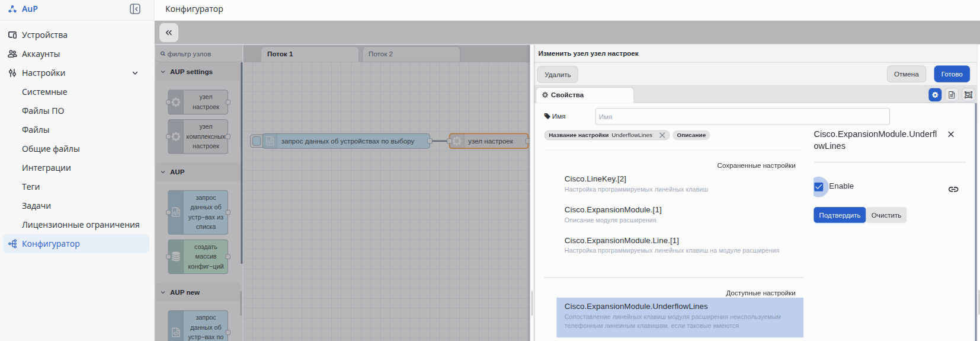Open Устройства from the sidebar
The width and height of the screenshot is (980, 341).
click(44, 35)
